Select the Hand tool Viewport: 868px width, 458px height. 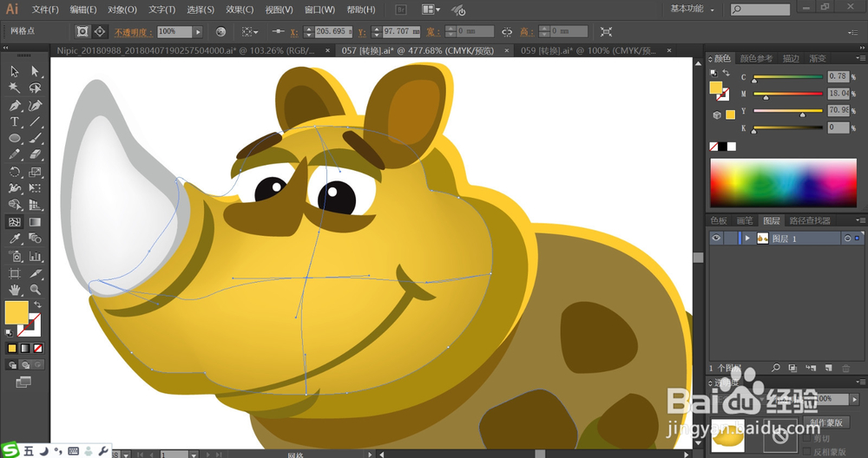15,290
